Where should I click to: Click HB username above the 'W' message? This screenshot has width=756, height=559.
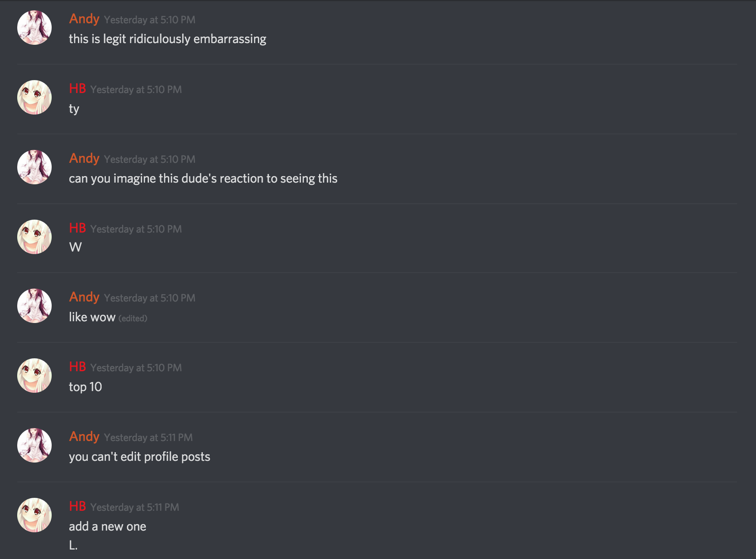tap(77, 228)
